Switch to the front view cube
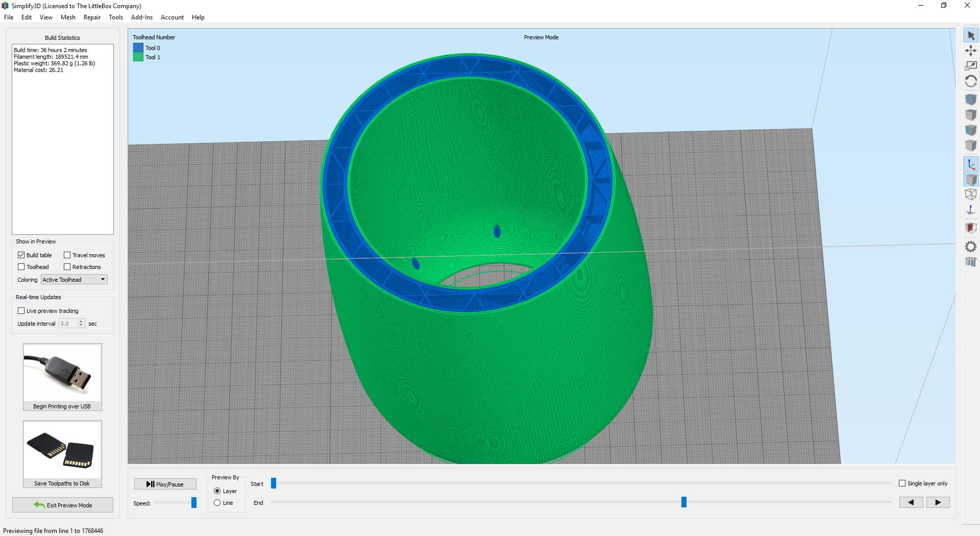Image resolution: width=980 pixels, height=536 pixels. pyautogui.click(x=971, y=130)
